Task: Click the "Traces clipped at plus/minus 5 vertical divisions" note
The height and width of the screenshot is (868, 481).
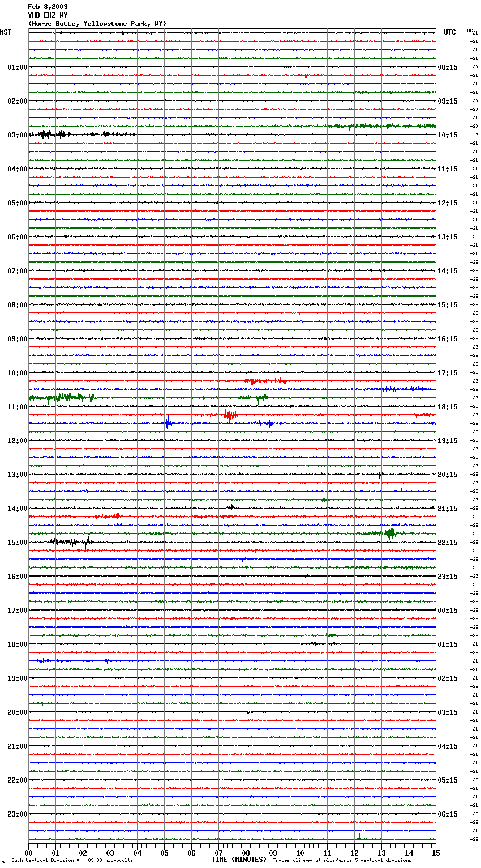Action: tap(342, 861)
